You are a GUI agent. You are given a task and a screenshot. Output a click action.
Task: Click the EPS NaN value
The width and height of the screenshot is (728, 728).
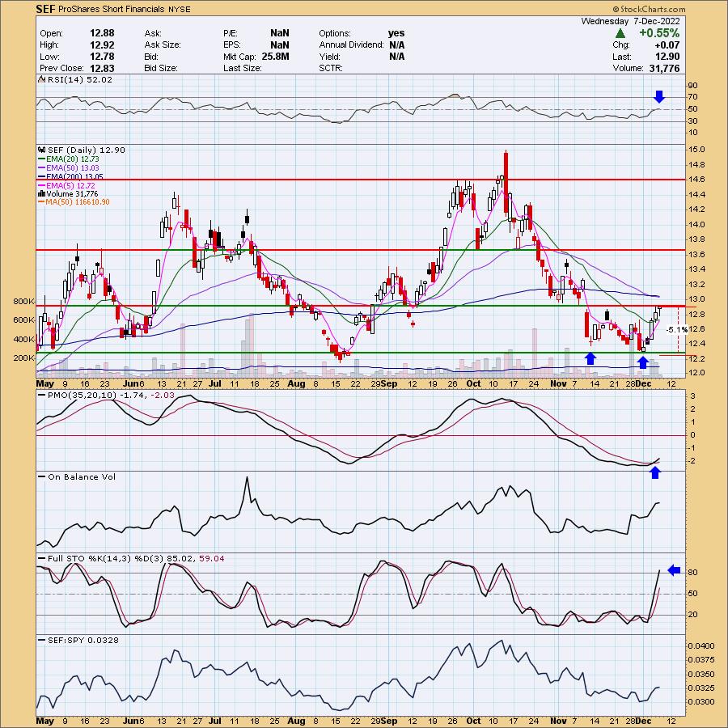tap(280, 44)
